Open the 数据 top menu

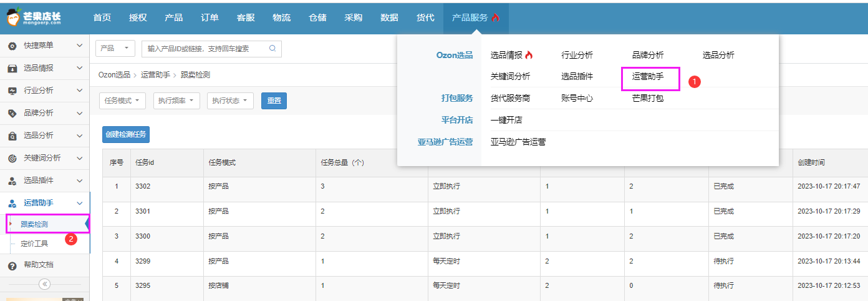click(389, 17)
